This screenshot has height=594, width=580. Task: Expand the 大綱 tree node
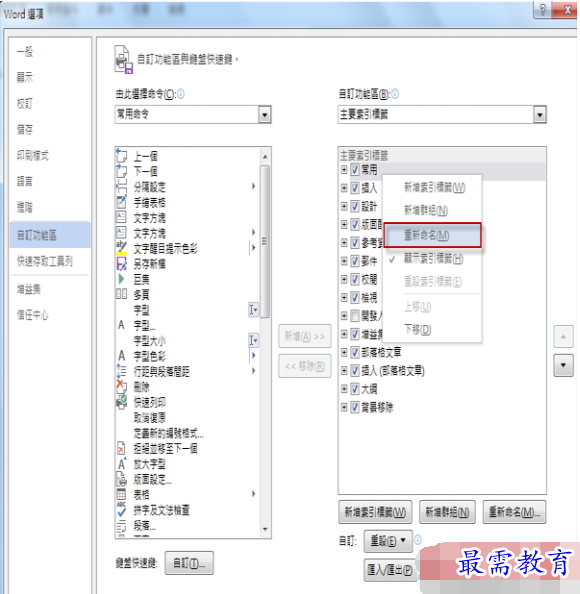(344, 389)
